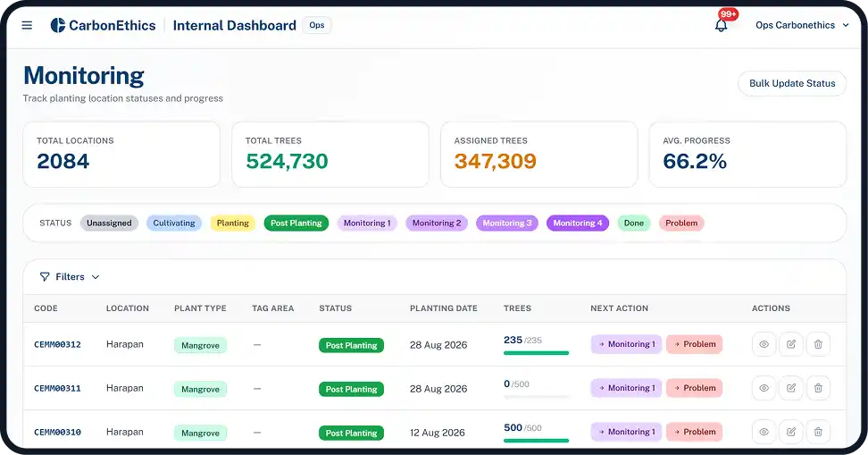
Task: Mark CEMM00312 as Problem
Action: pos(694,344)
